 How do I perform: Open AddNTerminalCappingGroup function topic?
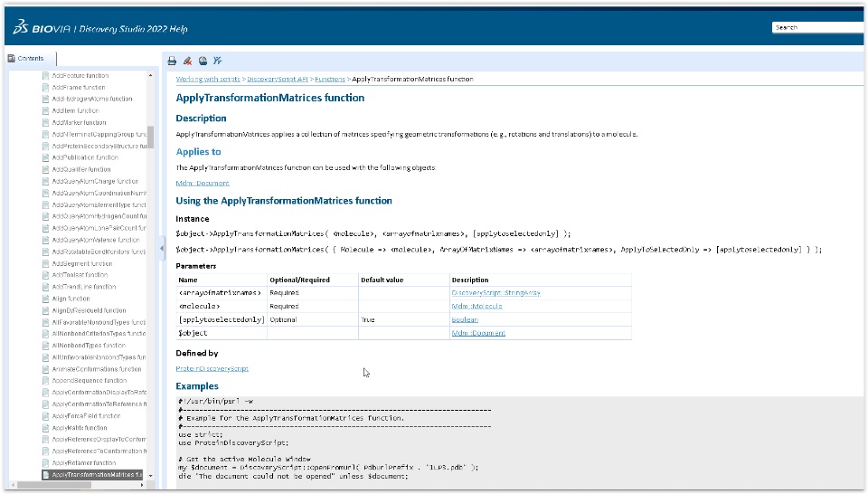coord(99,135)
